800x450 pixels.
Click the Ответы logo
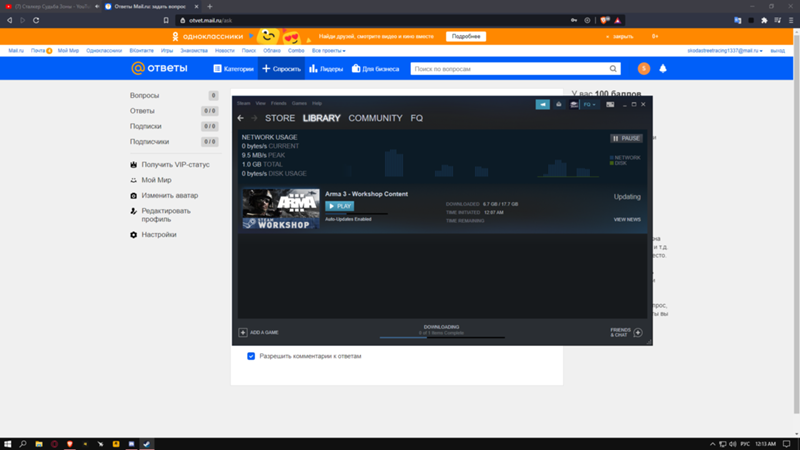[x=159, y=68]
